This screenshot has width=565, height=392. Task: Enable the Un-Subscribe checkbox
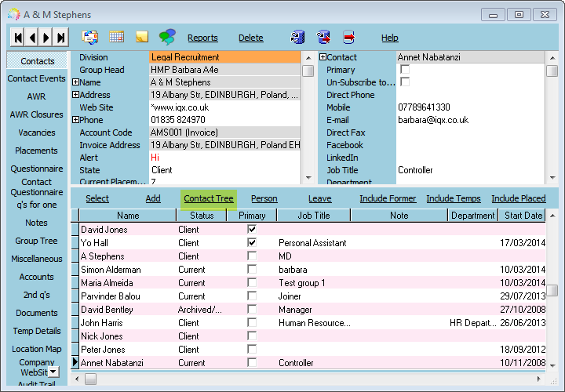(x=405, y=82)
